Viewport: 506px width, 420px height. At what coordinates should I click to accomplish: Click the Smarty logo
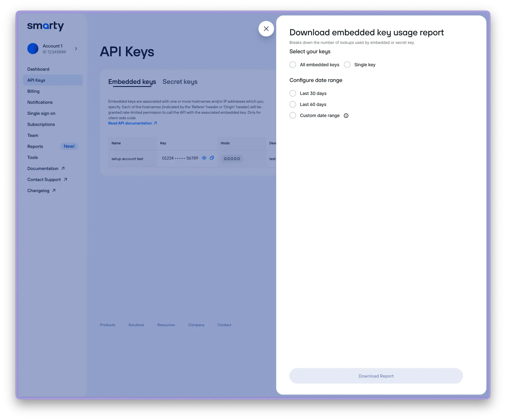(46, 26)
